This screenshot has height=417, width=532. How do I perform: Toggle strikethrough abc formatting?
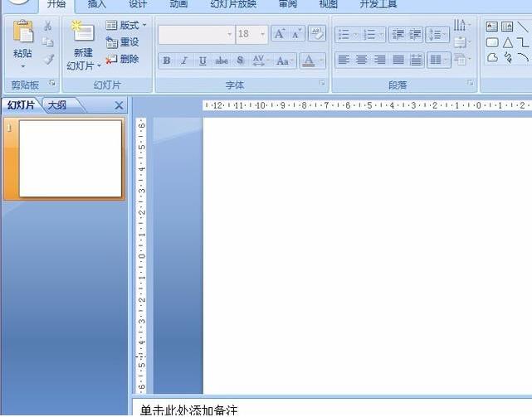pos(222,61)
